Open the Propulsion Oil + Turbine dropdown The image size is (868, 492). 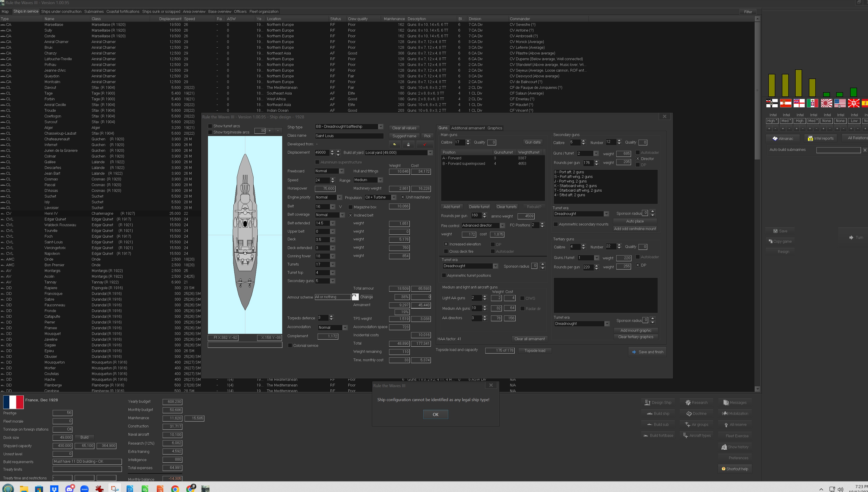point(394,197)
